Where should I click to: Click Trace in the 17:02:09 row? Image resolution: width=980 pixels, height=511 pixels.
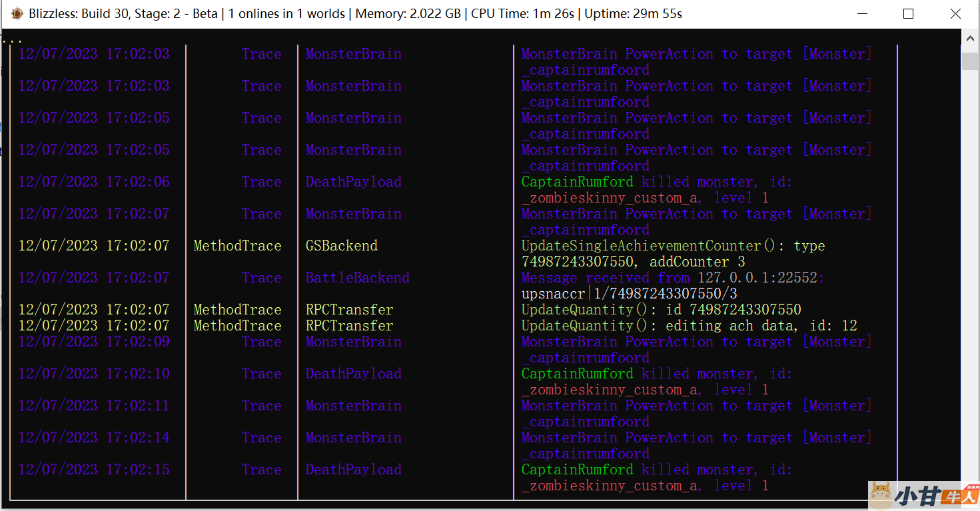click(x=261, y=341)
